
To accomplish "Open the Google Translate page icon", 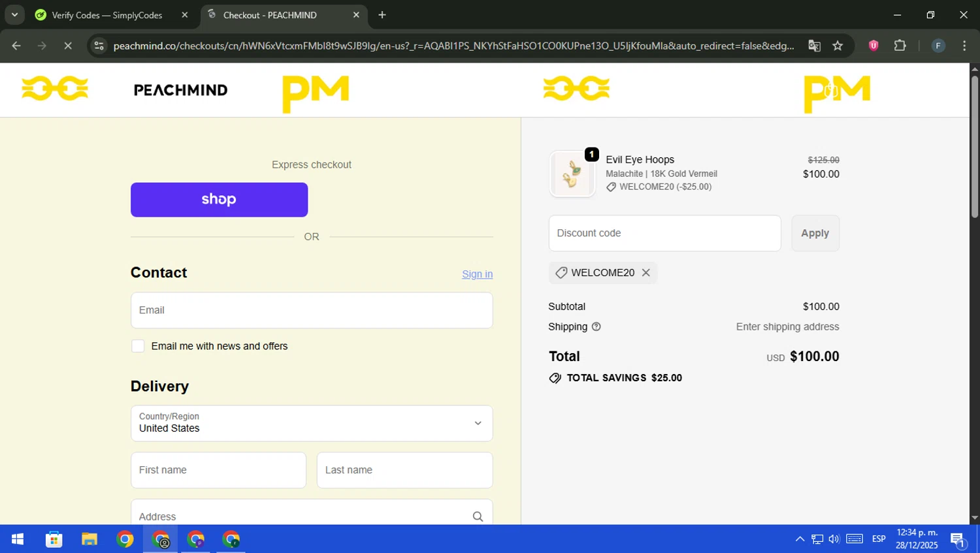I will [814, 46].
